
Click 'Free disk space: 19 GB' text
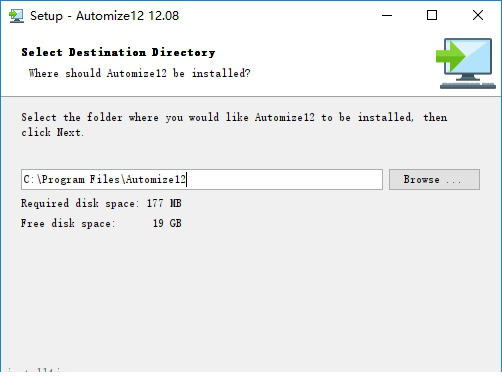point(101,223)
